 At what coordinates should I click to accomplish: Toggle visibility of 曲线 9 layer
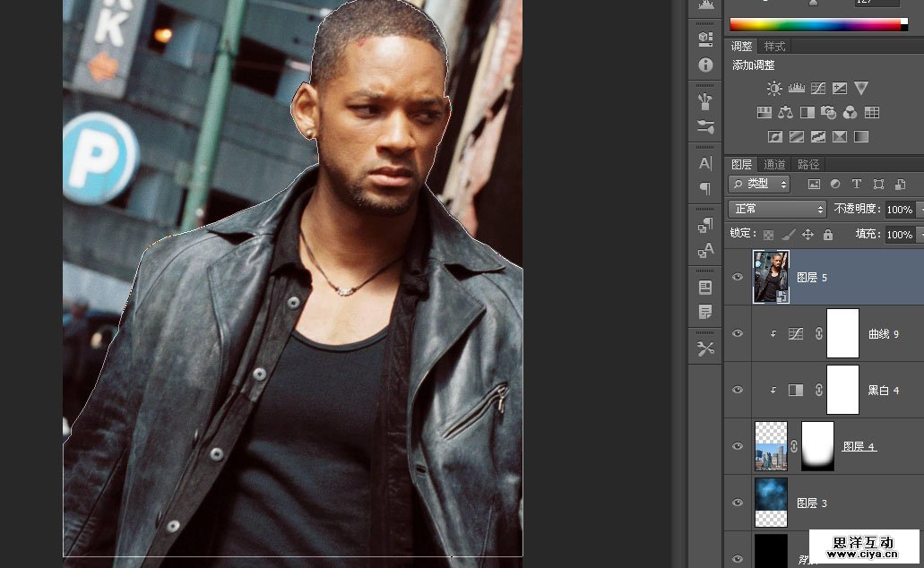(738, 333)
